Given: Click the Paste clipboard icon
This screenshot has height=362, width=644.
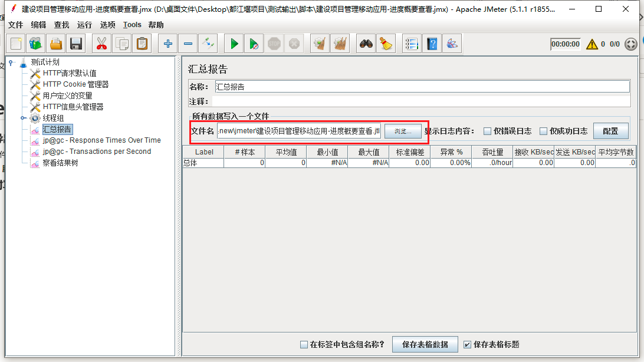Looking at the screenshot, I should (x=142, y=44).
